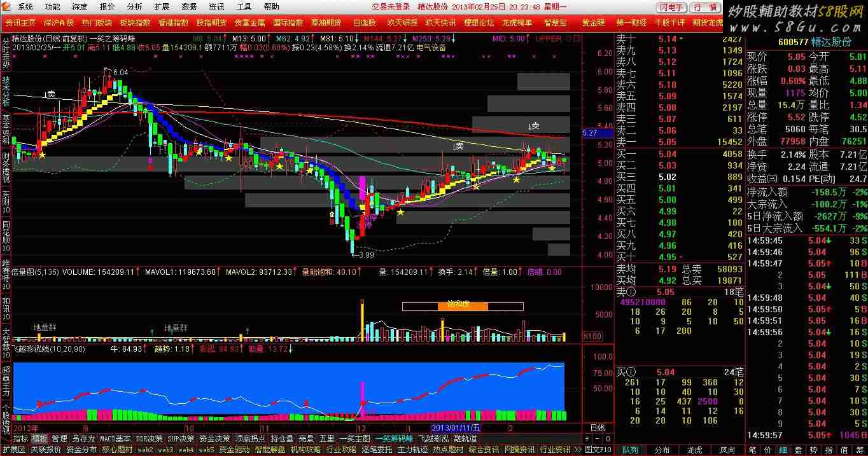Open the 分析 menu
868x456 pixels.
(134, 7)
